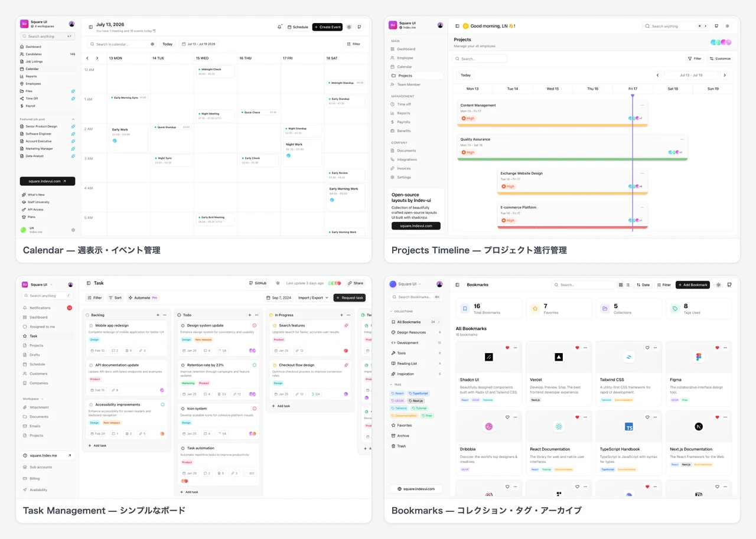Screen dimensions: 756x539
Task: Open notifications bell in Calendar panel header
Action: (279, 27)
